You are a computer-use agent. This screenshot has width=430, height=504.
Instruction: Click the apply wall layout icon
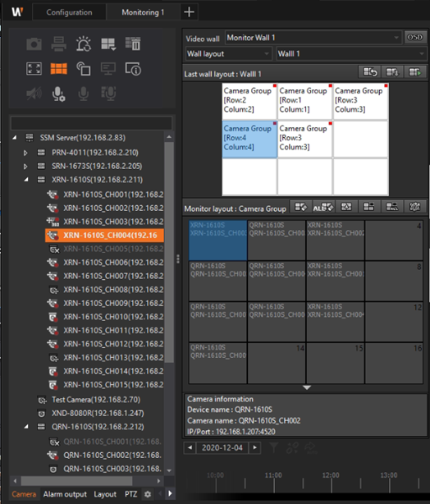pyautogui.click(x=415, y=72)
